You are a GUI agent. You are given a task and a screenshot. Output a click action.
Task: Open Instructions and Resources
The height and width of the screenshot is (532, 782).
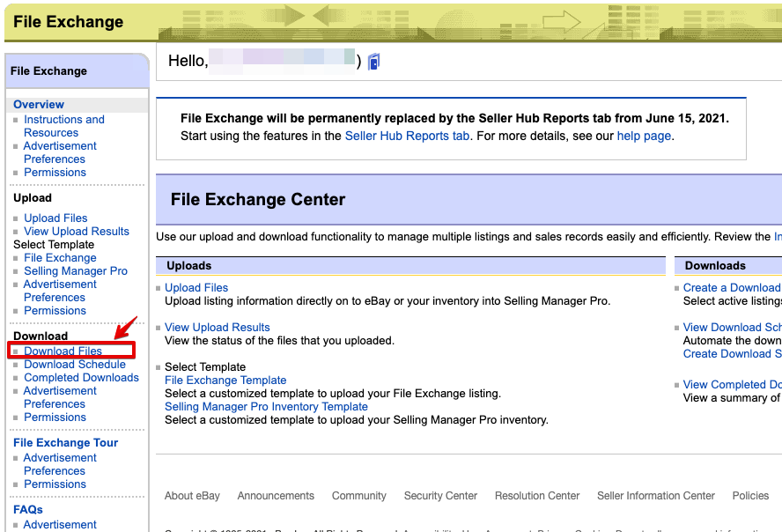coord(63,126)
